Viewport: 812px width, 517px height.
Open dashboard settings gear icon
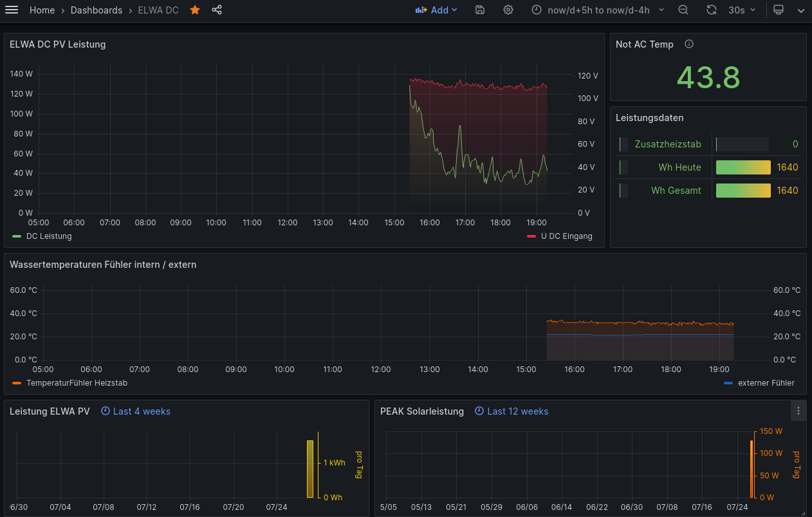pyautogui.click(x=508, y=10)
